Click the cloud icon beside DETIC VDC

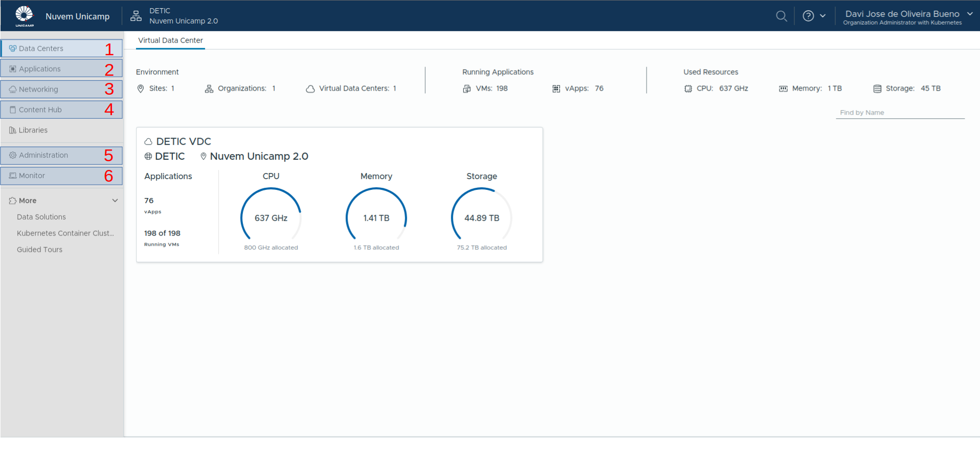tap(148, 142)
